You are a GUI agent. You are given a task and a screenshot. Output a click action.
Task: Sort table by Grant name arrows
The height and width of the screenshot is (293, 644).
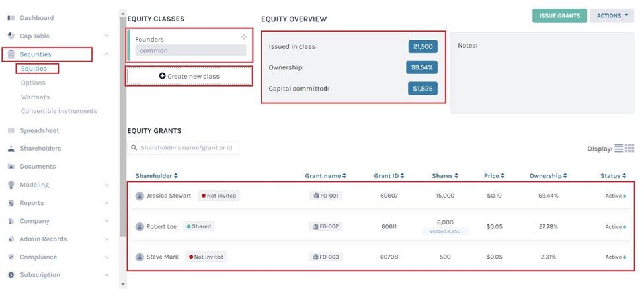point(344,176)
